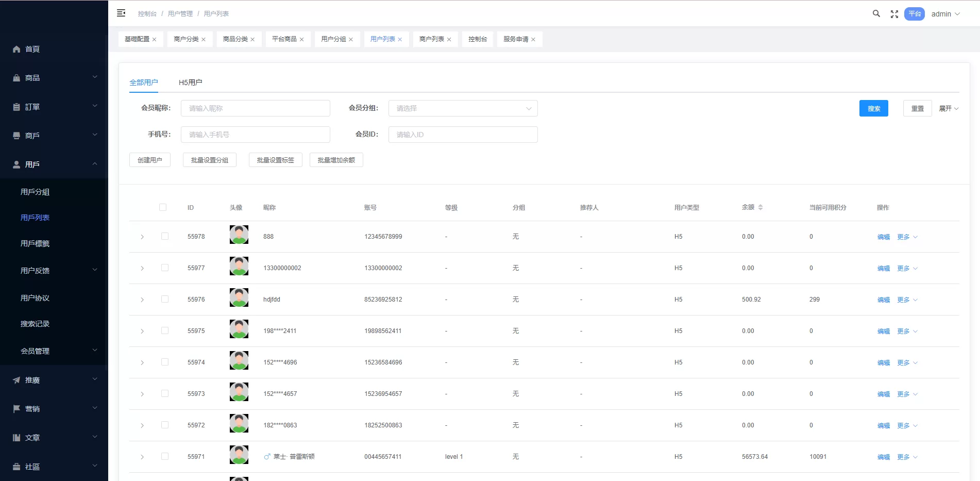
Task: Expand row details for user 55977
Action: (x=142, y=268)
